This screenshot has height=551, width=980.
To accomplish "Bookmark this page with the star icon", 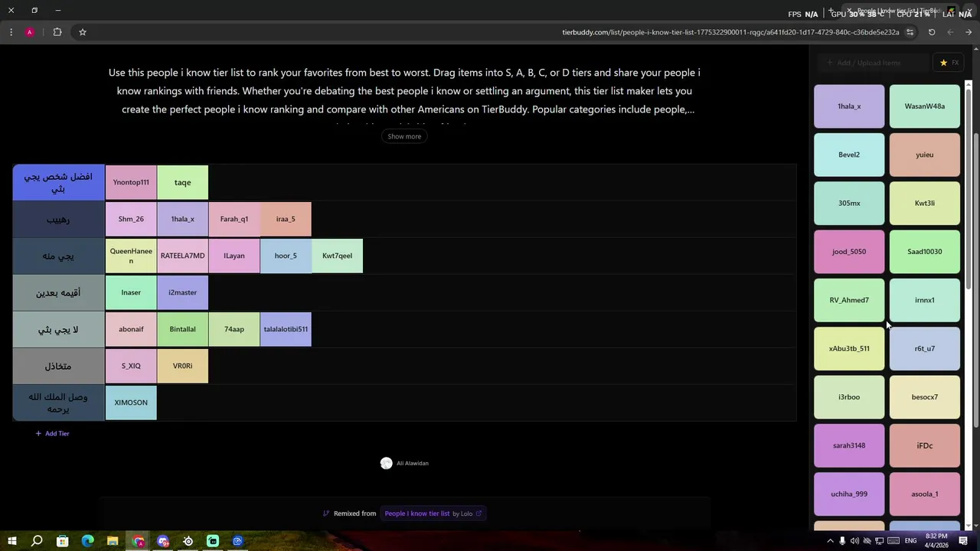I will click(83, 32).
